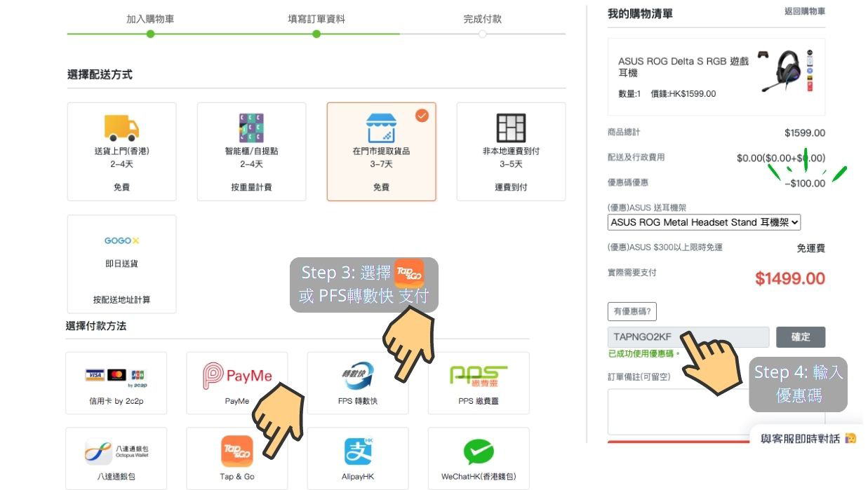Choose 信用卡 by 2c2p credit card option

point(116,383)
